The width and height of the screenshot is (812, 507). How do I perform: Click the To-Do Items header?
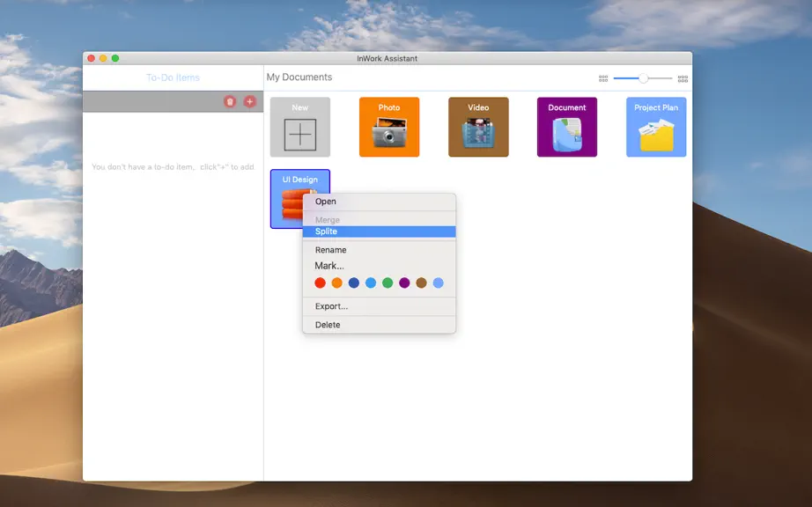[173, 77]
